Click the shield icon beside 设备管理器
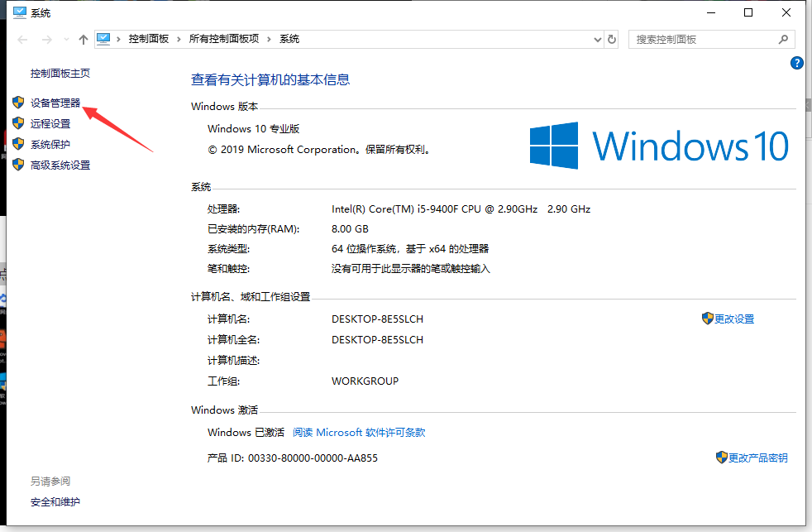812x532 pixels. click(18, 102)
